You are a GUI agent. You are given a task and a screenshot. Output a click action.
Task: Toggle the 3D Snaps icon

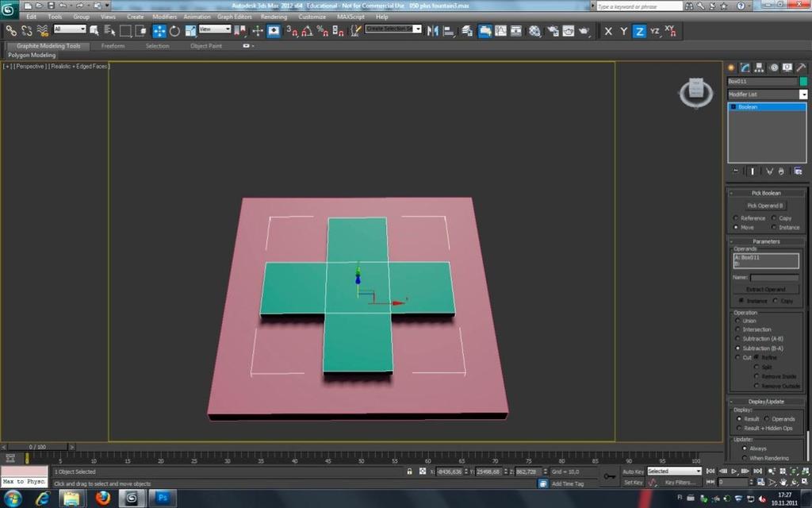[292, 31]
